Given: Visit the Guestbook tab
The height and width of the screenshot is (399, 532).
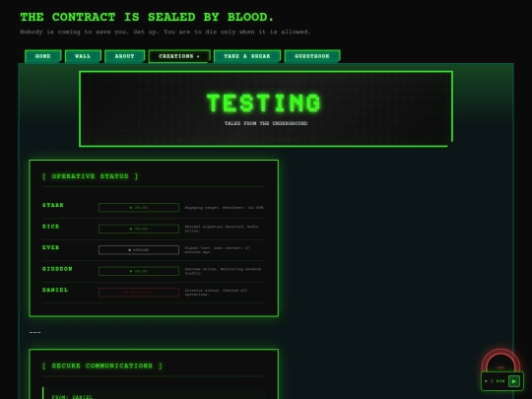Looking at the screenshot, I should [x=312, y=56].
